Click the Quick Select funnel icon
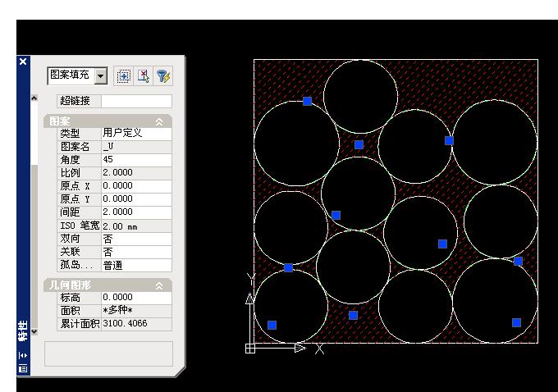 coord(163,75)
